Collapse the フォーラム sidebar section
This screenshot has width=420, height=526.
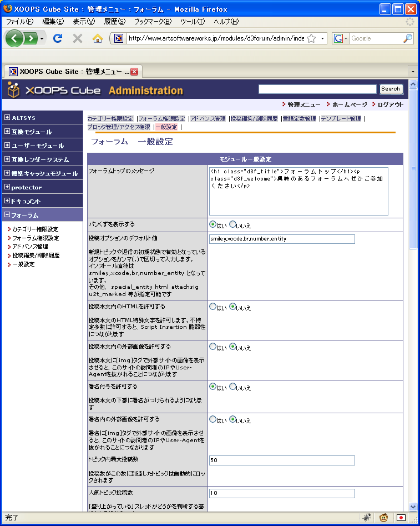click(x=7, y=215)
